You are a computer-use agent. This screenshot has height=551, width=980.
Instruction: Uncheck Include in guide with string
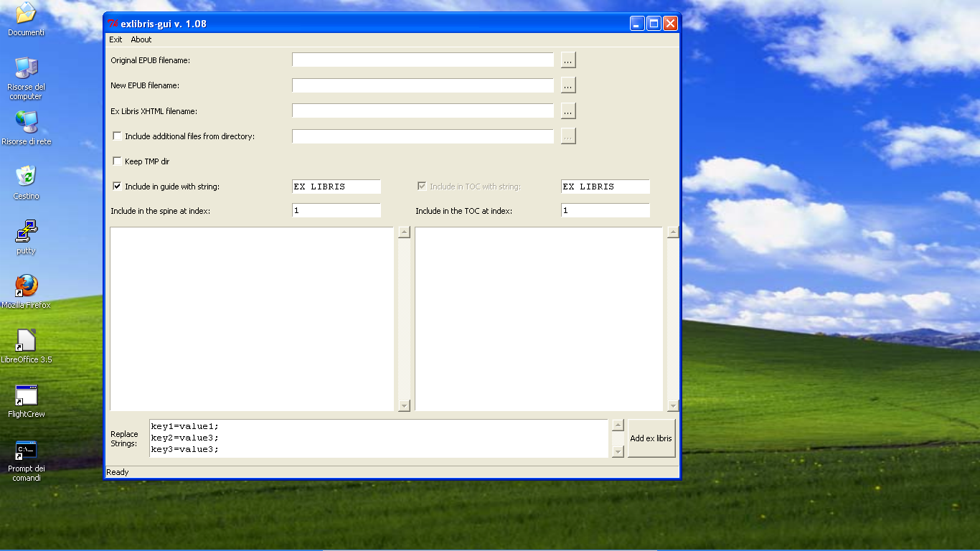click(118, 187)
